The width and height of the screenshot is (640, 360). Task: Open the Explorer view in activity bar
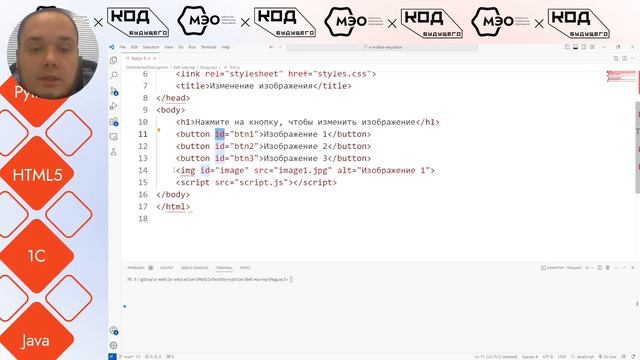113,60
